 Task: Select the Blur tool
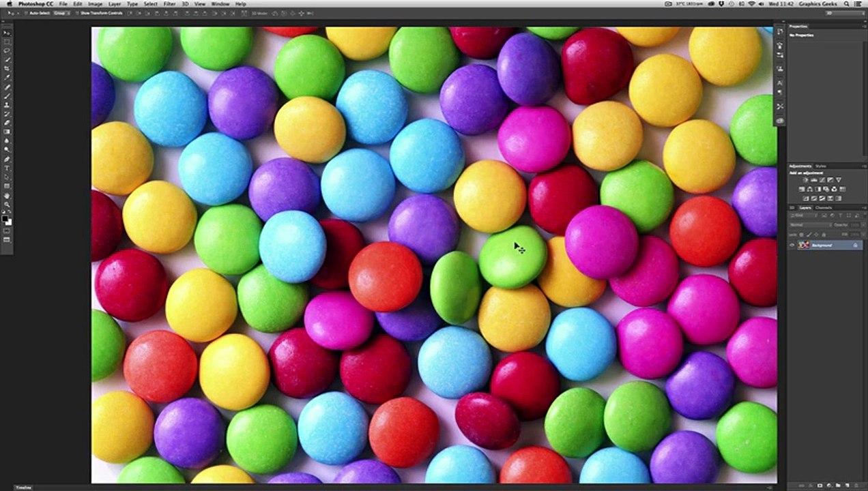pyautogui.click(x=7, y=140)
